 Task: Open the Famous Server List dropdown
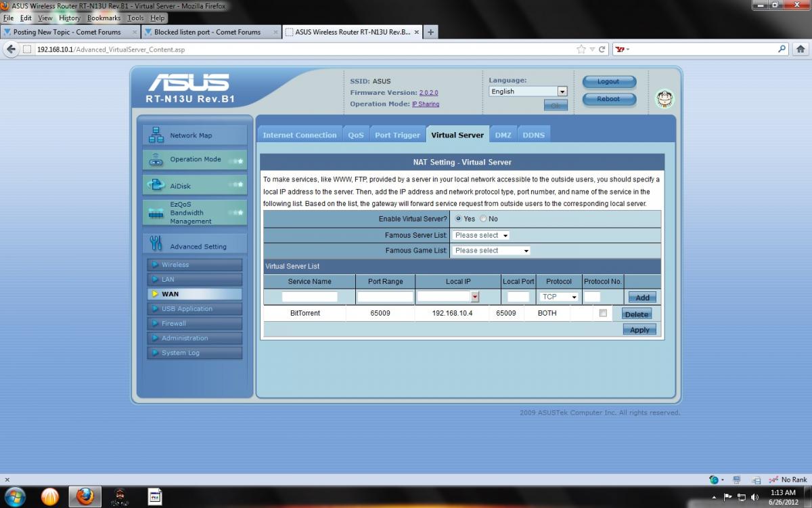(480, 235)
